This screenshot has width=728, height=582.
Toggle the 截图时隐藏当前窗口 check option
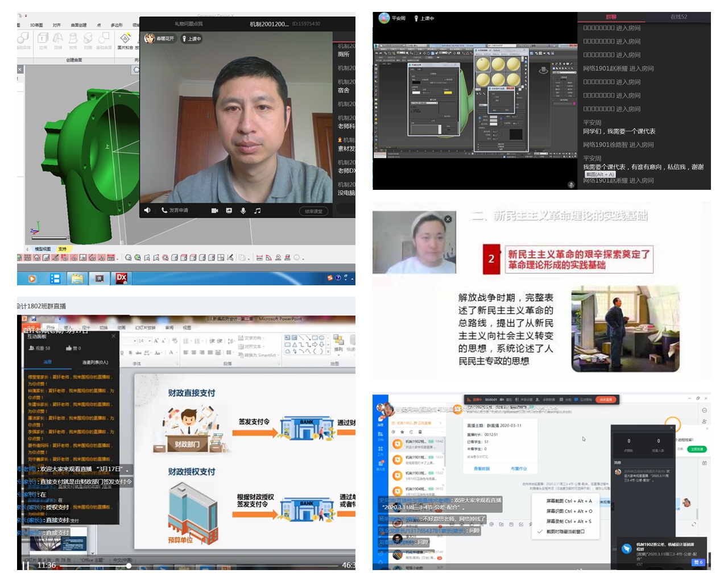[x=565, y=531]
